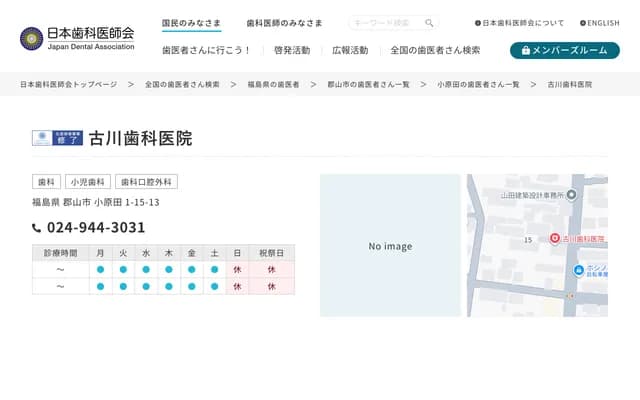Open the メンバーズルーム members login
Viewport: 640px width, 400px height.
pyautogui.click(x=564, y=50)
